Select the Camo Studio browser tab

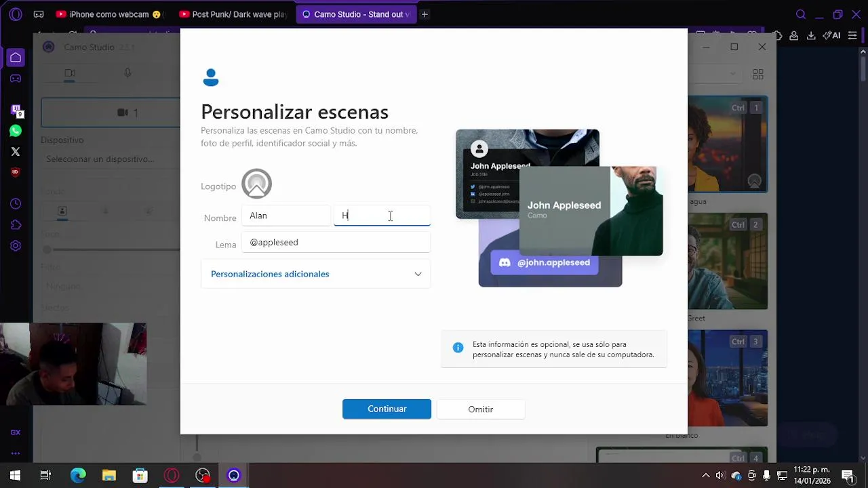point(356,14)
